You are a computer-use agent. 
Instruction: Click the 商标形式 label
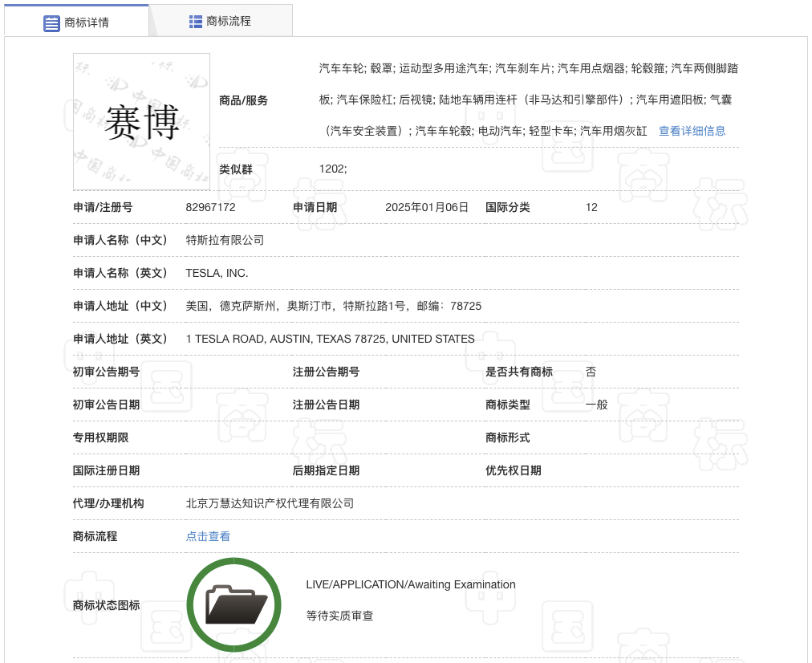tap(507, 437)
